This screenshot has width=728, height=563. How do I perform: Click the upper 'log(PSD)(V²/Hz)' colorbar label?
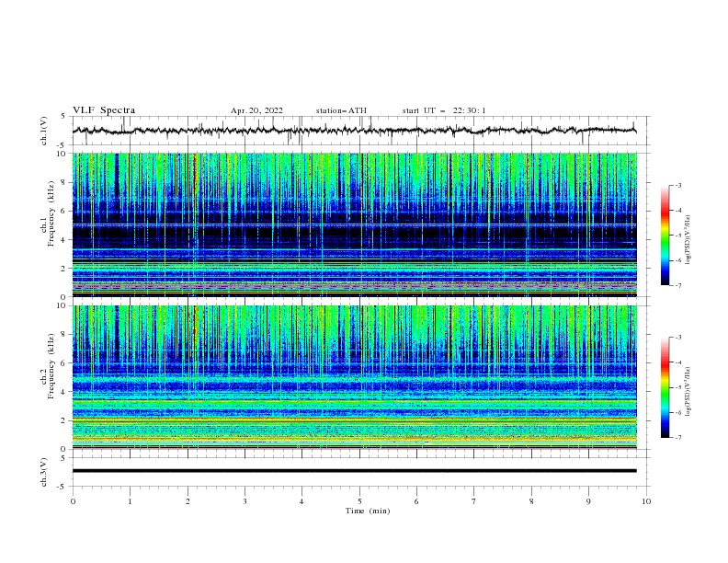(x=688, y=240)
